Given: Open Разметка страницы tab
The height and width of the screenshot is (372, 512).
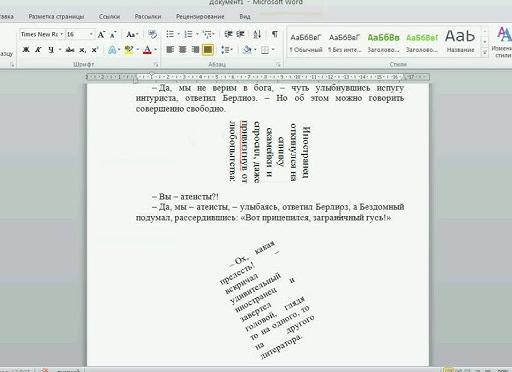Looking at the screenshot, I should (56, 16).
